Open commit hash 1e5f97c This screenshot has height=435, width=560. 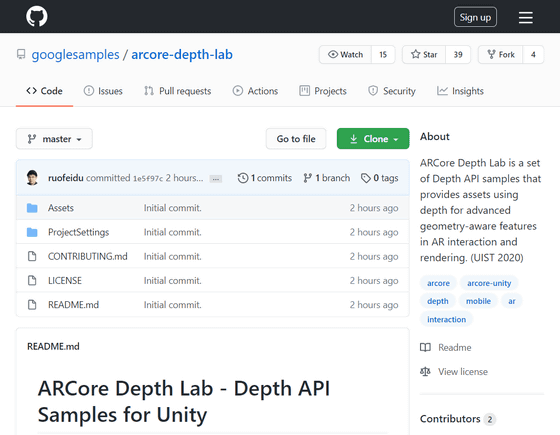pyautogui.click(x=148, y=178)
